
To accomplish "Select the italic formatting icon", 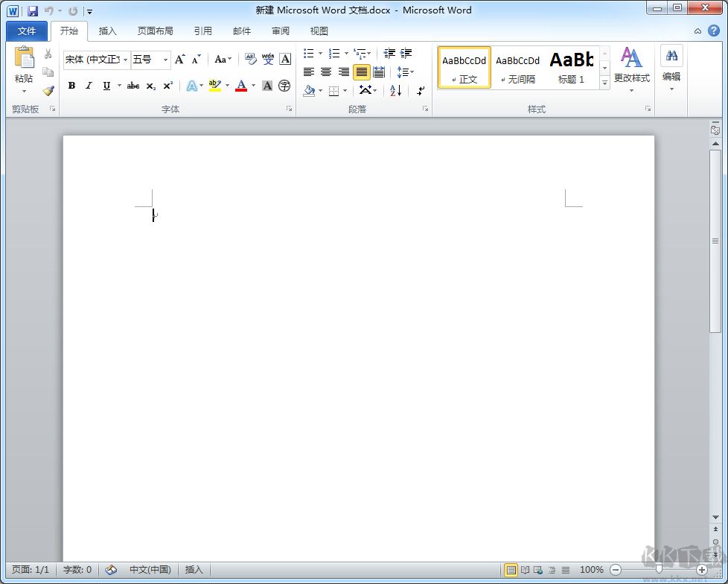I will tap(89, 85).
